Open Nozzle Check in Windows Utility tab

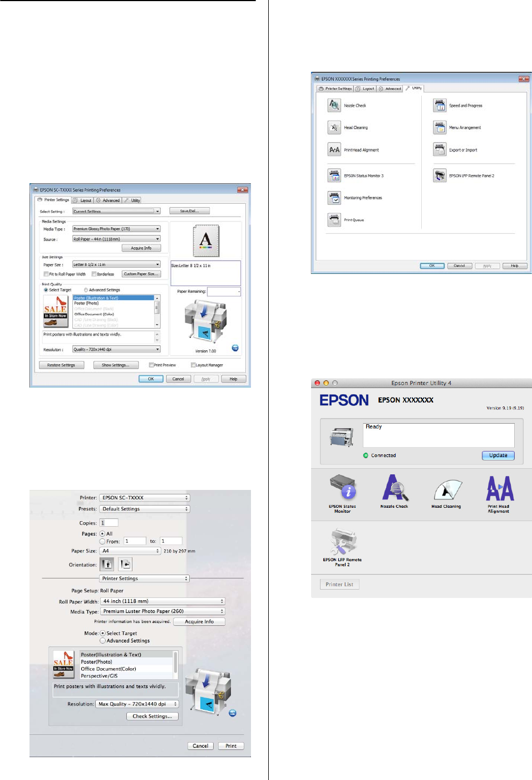(334, 105)
